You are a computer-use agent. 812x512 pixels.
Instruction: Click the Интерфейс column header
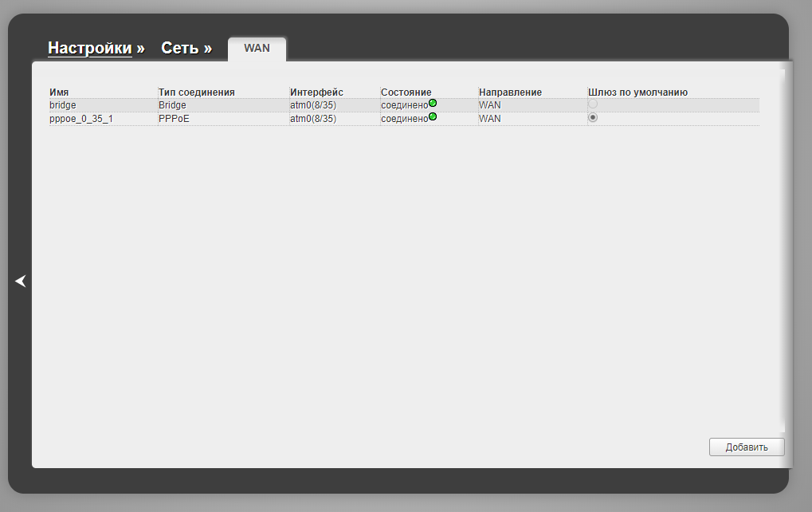(x=317, y=93)
